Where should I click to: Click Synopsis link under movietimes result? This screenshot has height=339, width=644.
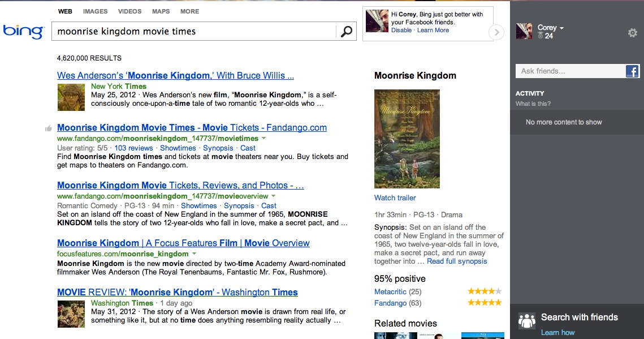[218, 148]
